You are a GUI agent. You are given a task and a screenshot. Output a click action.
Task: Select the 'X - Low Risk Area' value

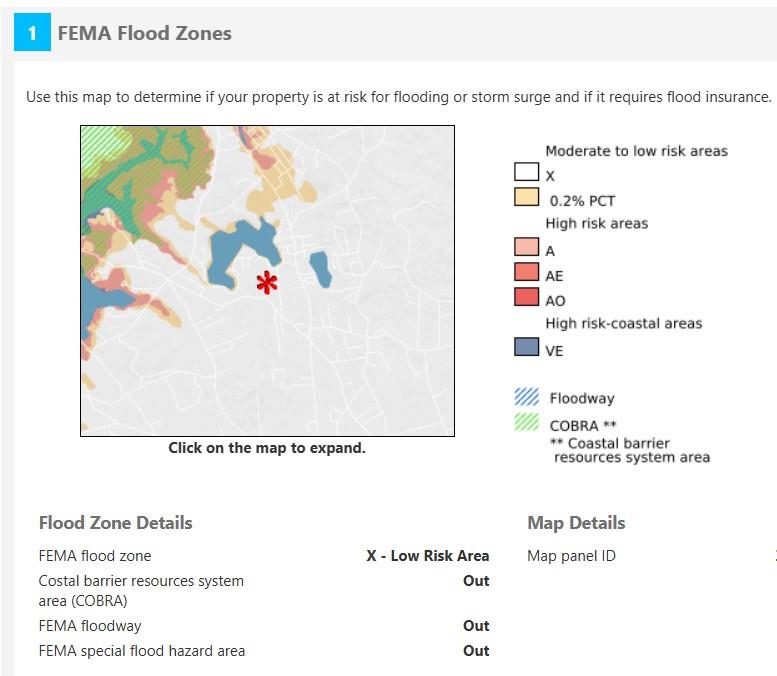point(427,556)
